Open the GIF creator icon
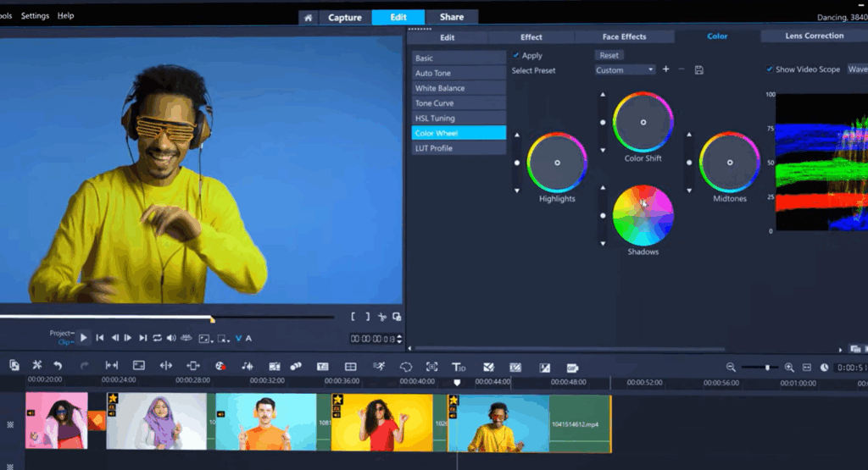 [x=572, y=368]
